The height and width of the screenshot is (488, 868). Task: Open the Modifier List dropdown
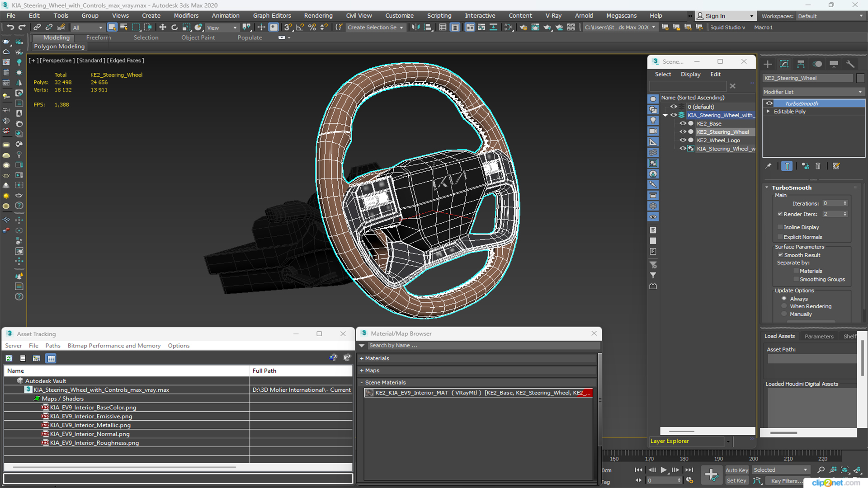pyautogui.click(x=813, y=92)
